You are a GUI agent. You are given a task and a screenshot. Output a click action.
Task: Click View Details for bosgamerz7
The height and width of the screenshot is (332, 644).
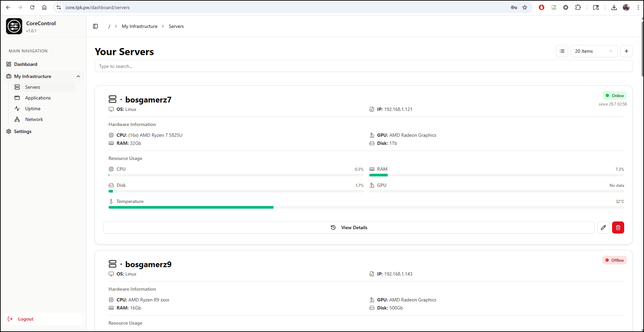(x=349, y=227)
